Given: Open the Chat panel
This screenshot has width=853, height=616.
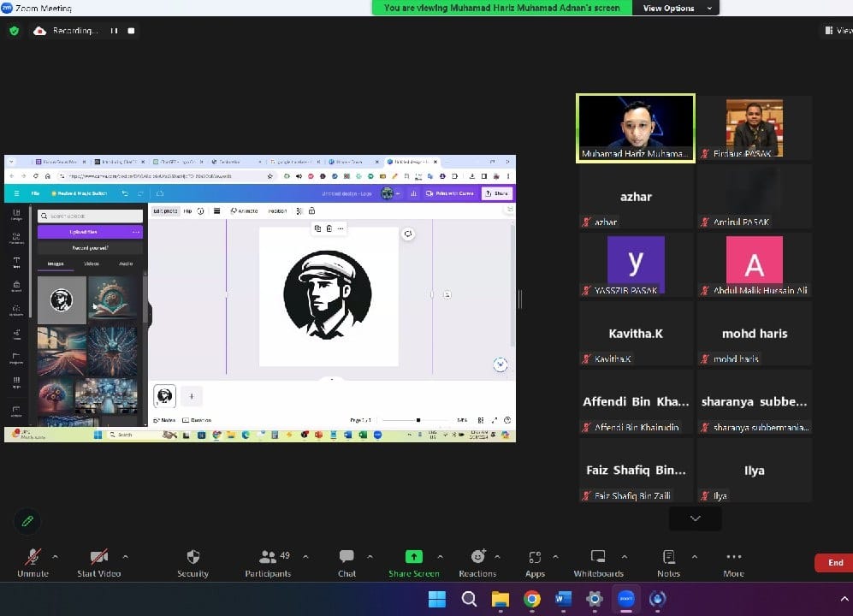Looking at the screenshot, I should click(x=347, y=557).
